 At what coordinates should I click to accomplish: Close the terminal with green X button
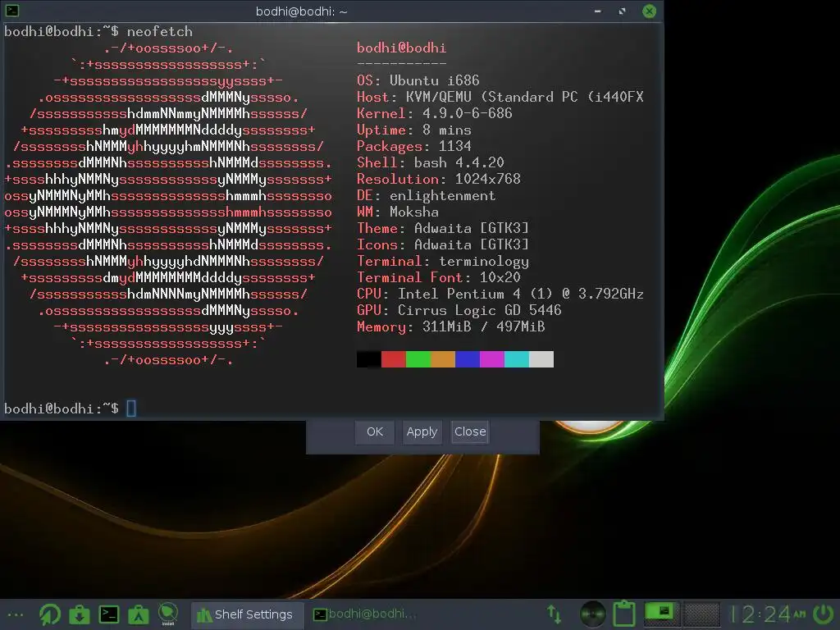[x=650, y=11]
